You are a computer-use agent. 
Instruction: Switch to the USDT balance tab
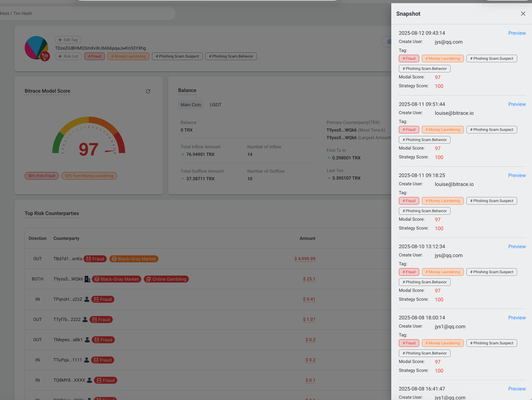tap(216, 105)
